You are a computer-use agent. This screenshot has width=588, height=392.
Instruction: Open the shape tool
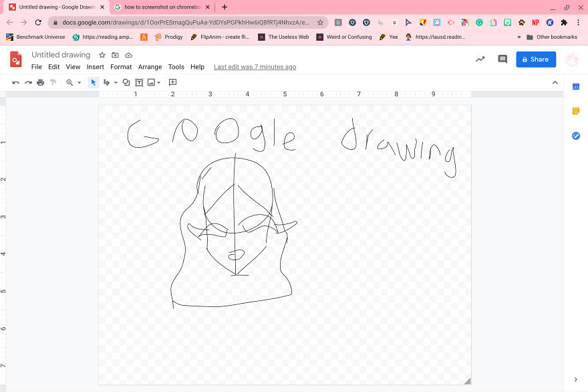pyautogui.click(x=126, y=82)
